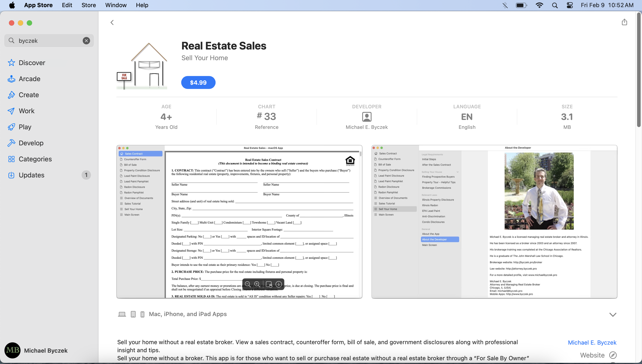The height and width of the screenshot is (364, 642).
Task: Open the Apple menu
Action: [12, 5]
